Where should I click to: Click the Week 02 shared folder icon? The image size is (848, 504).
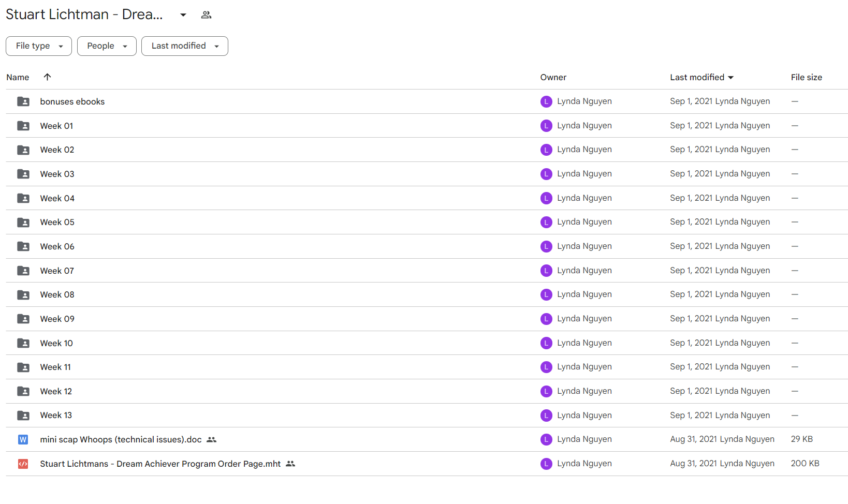point(23,150)
